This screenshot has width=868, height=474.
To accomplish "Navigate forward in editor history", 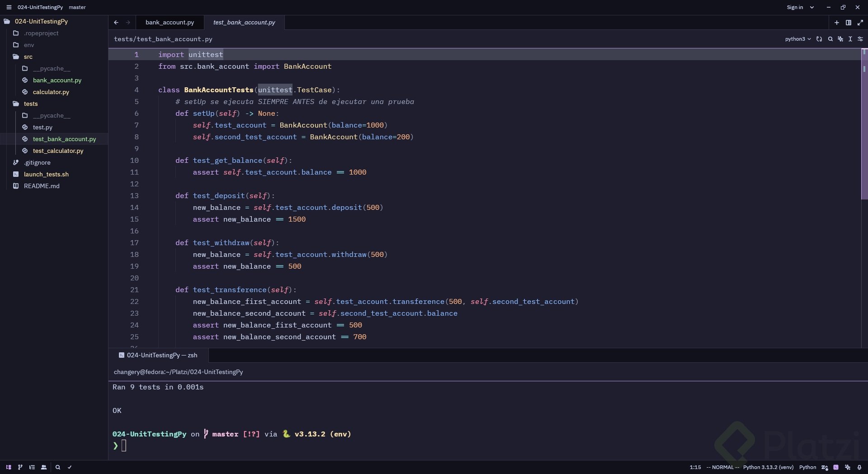I will click(x=128, y=22).
